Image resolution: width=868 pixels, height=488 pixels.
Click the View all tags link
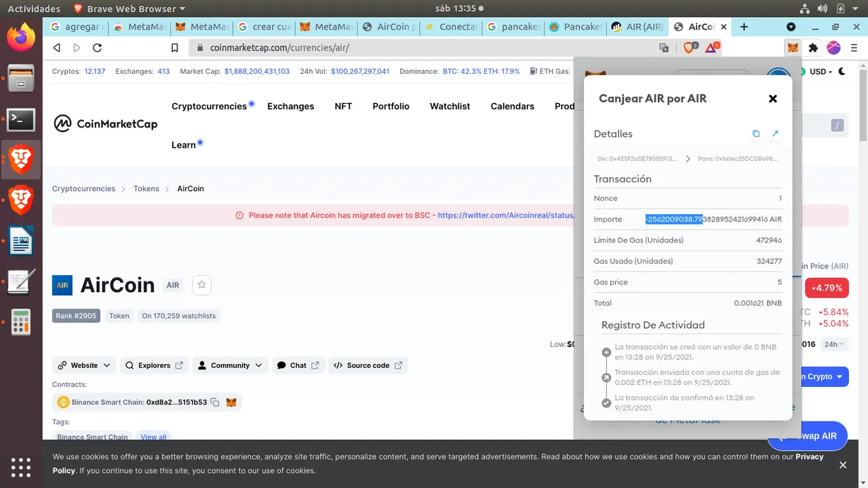[x=153, y=437]
